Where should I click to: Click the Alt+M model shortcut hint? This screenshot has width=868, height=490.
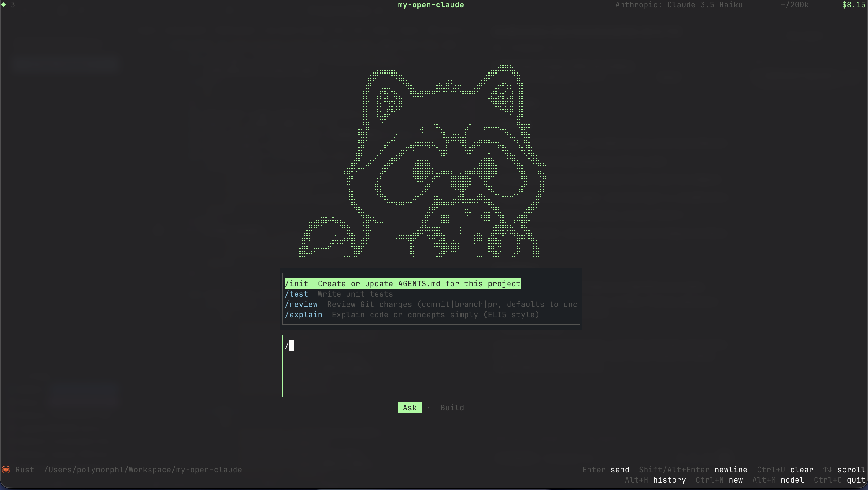click(x=778, y=480)
